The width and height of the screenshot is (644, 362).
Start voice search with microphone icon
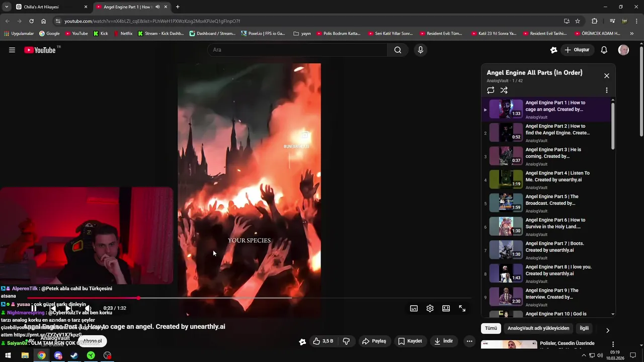[x=421, y=50]
